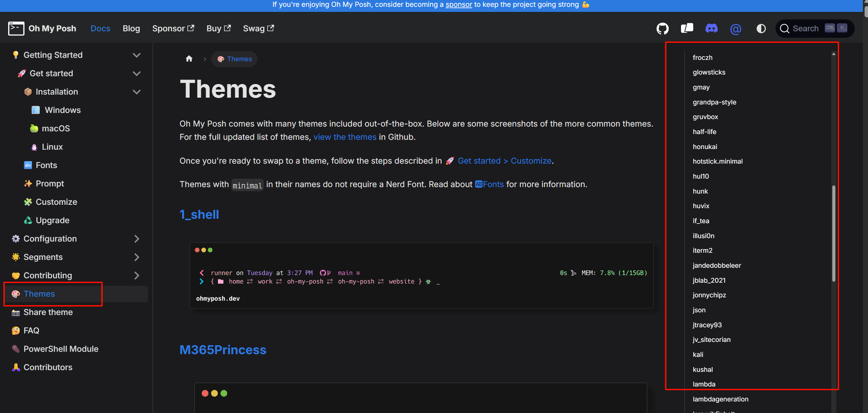Image resolution: width=868 pixels, height=413 pixels.
Task: Click the Share theme camera icon
Action: pyautogui.click(x=16, y=312)
